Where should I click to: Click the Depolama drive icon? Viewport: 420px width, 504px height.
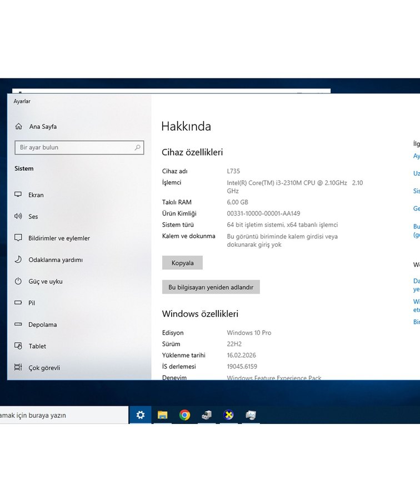[x=18, y=324]
